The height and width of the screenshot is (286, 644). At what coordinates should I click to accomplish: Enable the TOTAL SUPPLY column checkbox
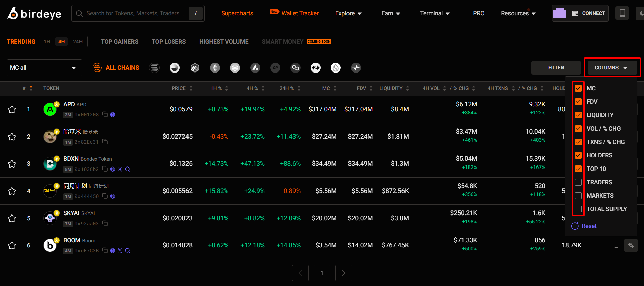[x=578, y=209]
